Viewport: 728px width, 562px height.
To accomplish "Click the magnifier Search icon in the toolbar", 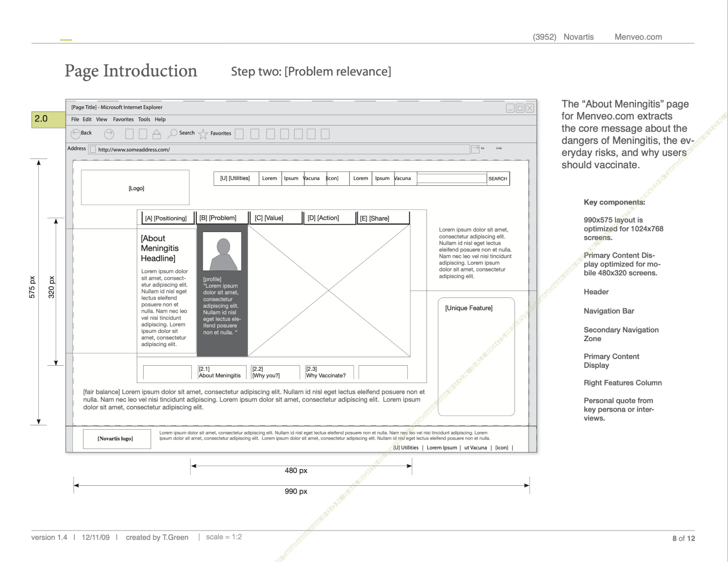I will coord(173,133).
